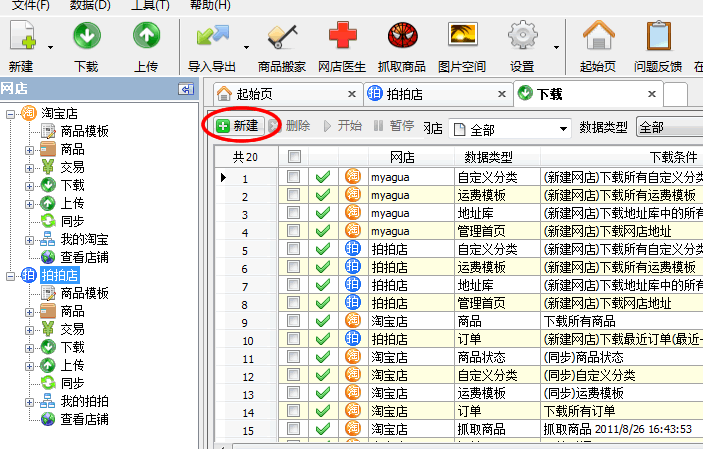Select 查看店铺 under 拍拍店 tree
The height and width of the screenshot is (449, 703).
click(84, 419)
